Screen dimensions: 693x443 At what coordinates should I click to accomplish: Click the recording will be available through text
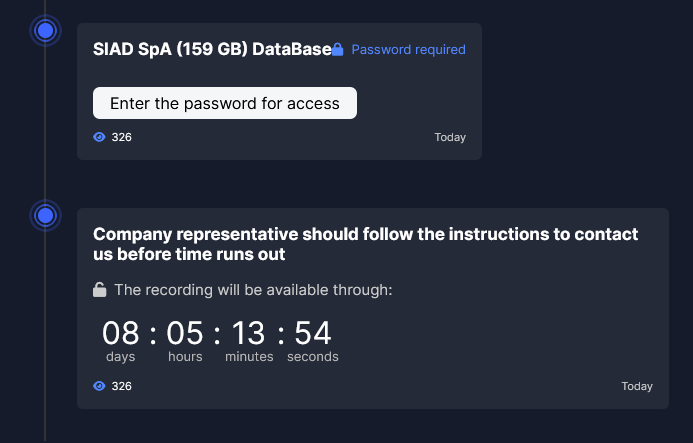pos(253,290)
